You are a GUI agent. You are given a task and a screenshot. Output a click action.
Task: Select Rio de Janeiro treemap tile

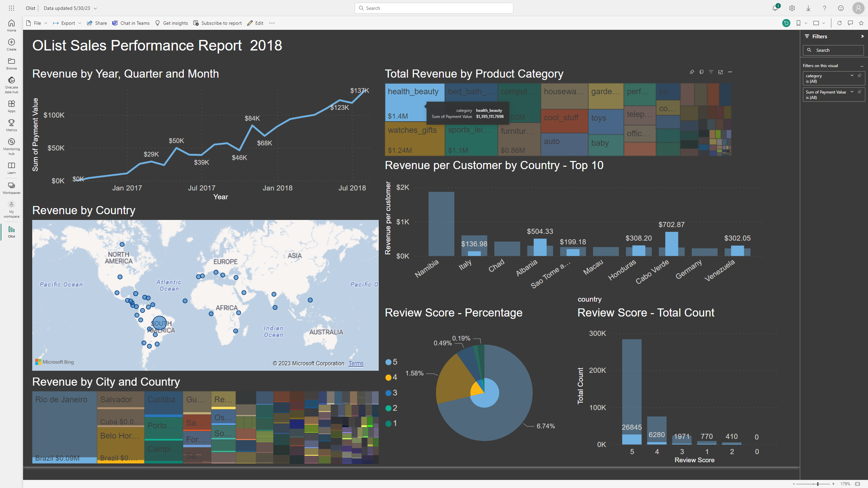64,427
